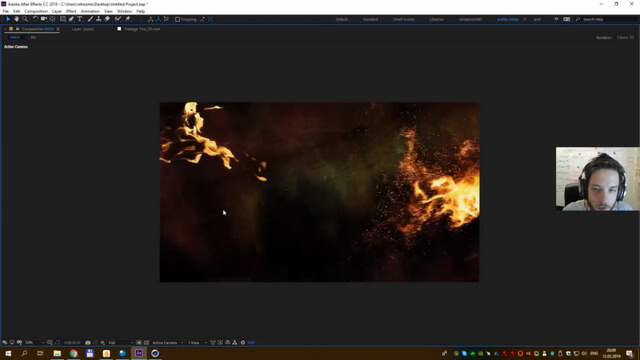Toggle the Pixel Aspect Ratio Correction icon
This screenshot has height=360, width=640.
[213, 342]
